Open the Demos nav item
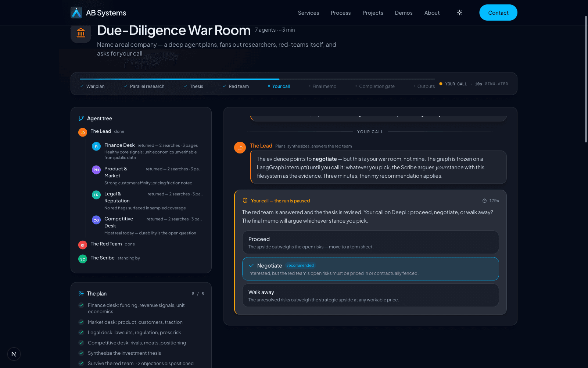 pyautogui.click(x=404, y=13)
